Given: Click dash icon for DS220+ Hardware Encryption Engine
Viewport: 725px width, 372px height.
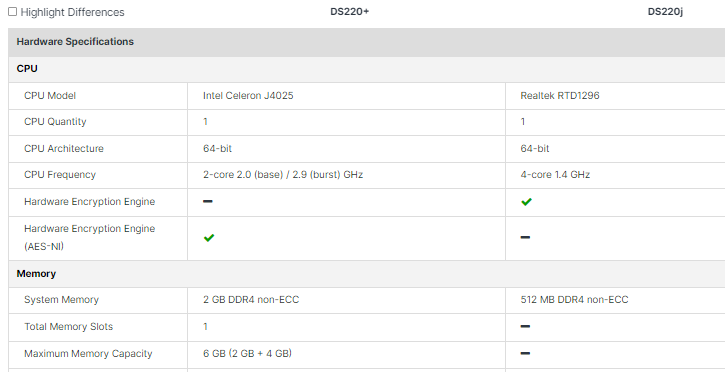Looking at the screenshot, I should coord(208,201).
